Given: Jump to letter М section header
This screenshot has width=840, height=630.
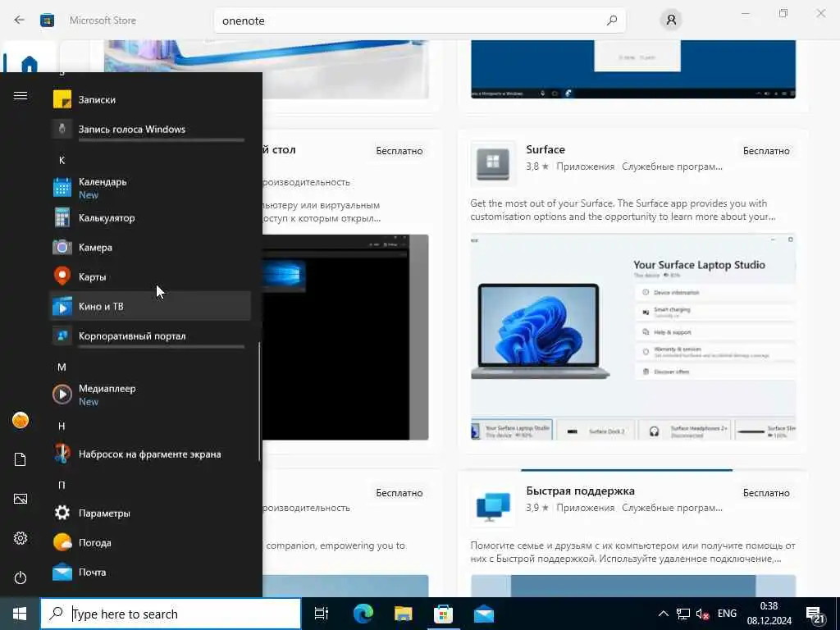Looking at the screenshot, I should click(62, 367).
